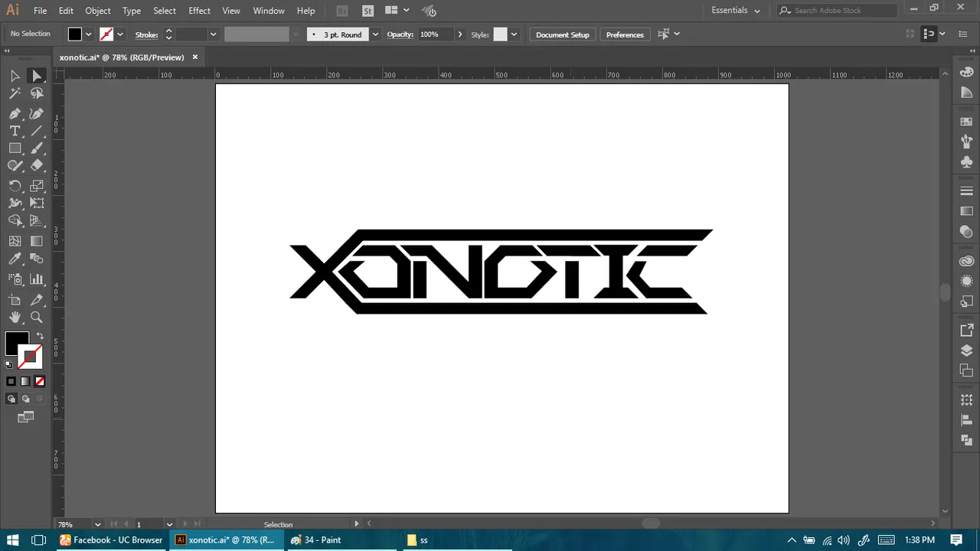Open the Asset Export panel icon
This screenshot has height=551, width=980.
tap(966, 331)
